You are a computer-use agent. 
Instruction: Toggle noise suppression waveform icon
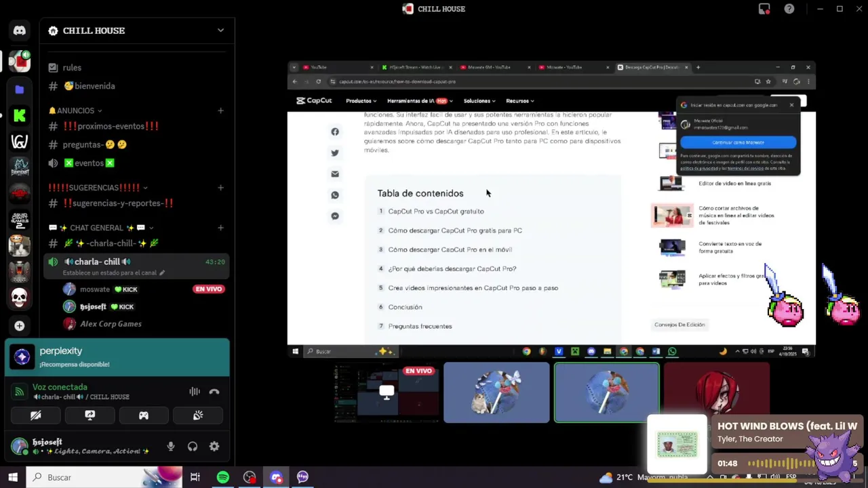[195, 392]
